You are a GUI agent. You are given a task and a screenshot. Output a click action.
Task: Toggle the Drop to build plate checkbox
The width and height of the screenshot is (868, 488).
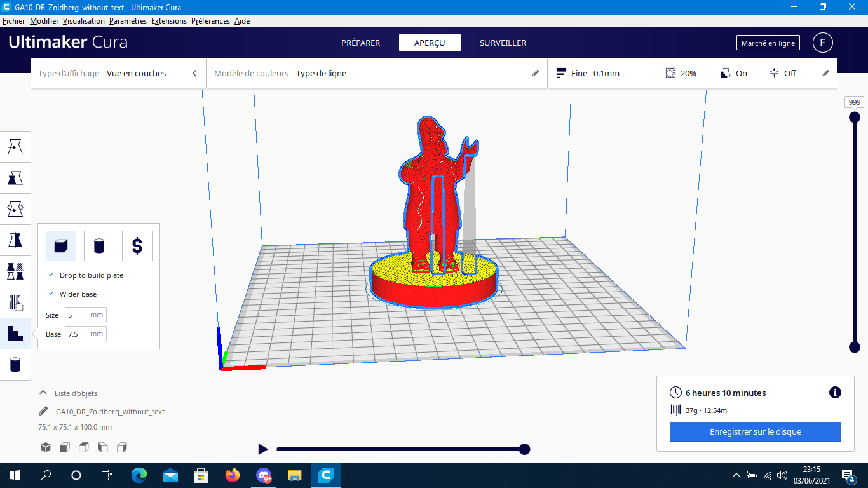pyautogui.click(x=51, y=274)
